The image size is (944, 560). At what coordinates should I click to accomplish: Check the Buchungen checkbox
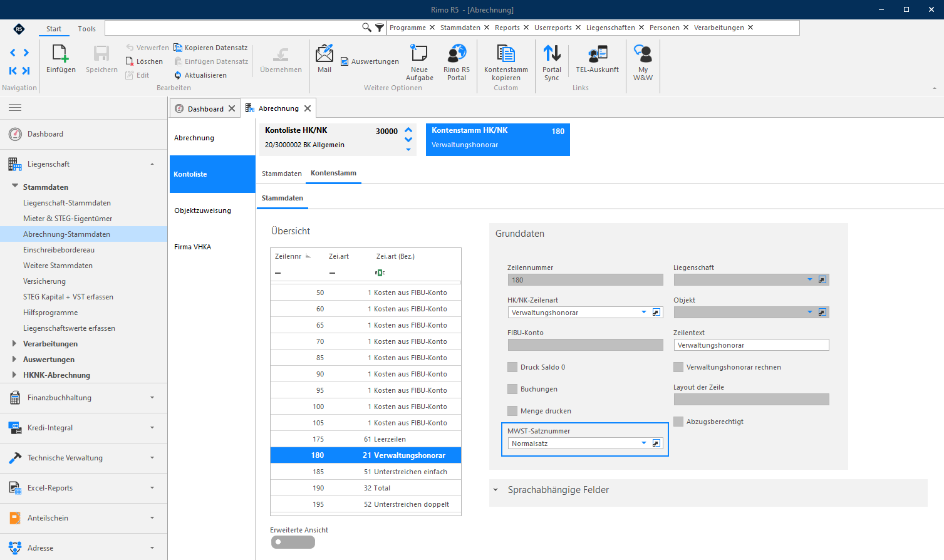(x=512, y=389)
